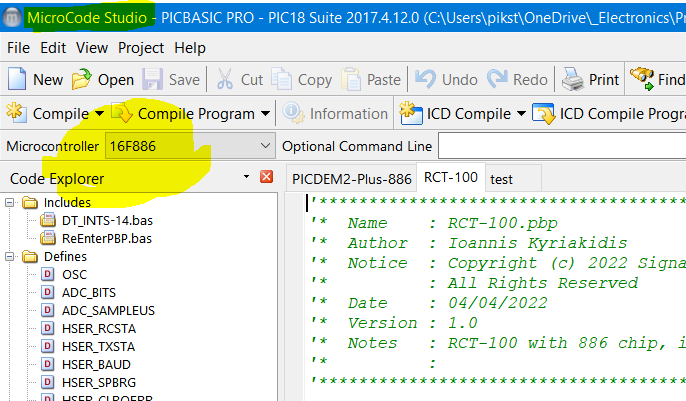Switch to the test tab

501,179
